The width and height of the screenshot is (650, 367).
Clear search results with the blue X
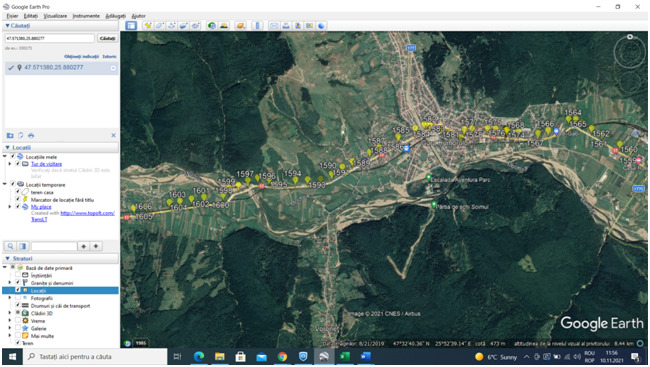click(113, 136)
